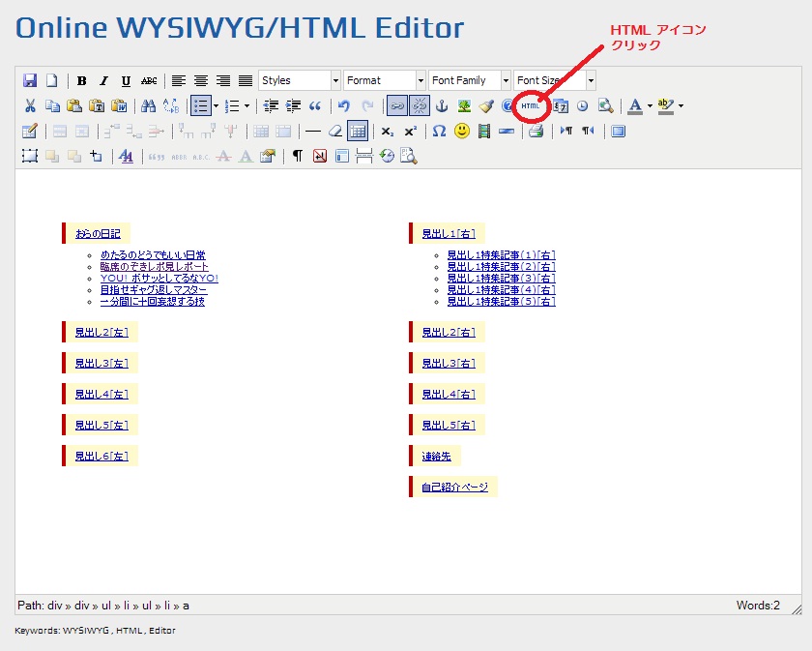Open the おらの日記 link
The height and width of the screenshot is (651, 812).
point(98,233)
